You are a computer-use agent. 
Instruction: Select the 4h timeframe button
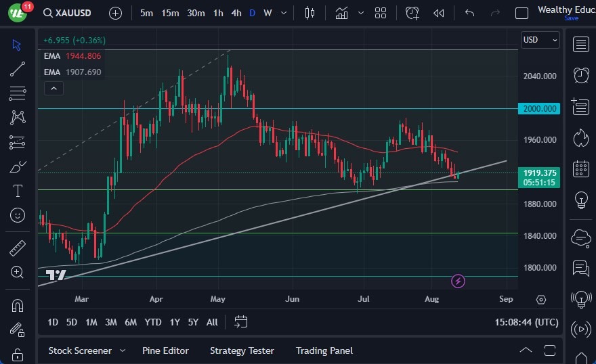[236, 13]
